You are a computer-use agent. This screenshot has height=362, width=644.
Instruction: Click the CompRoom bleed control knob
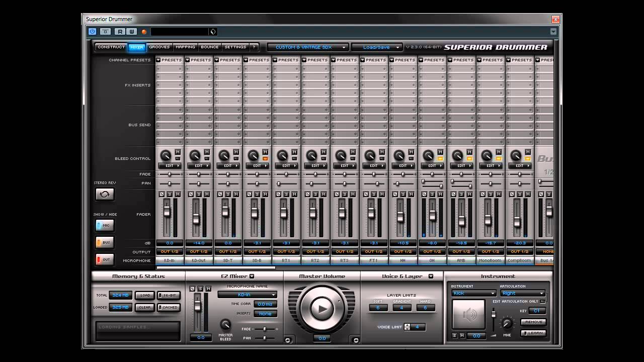[x=515, y=155]
